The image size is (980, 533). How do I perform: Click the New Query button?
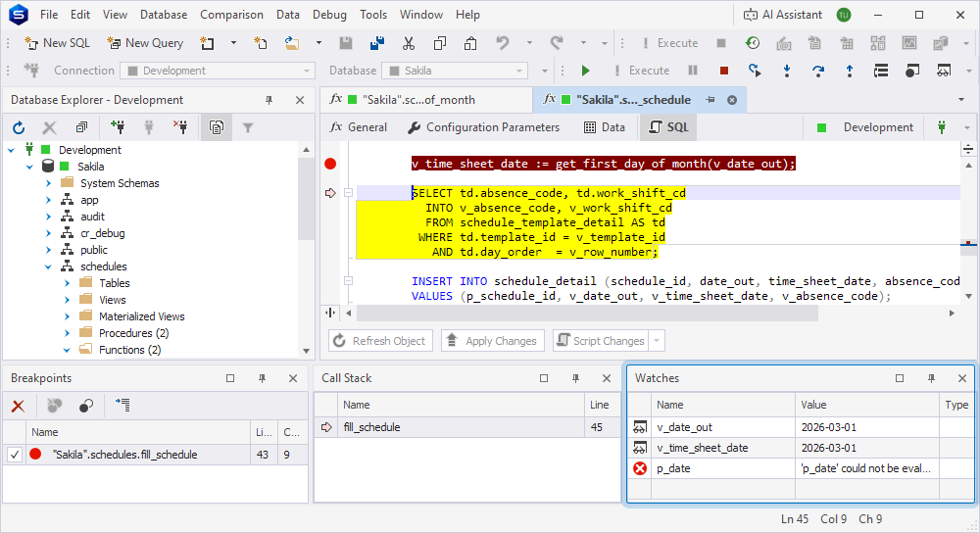tap(145, 43)
